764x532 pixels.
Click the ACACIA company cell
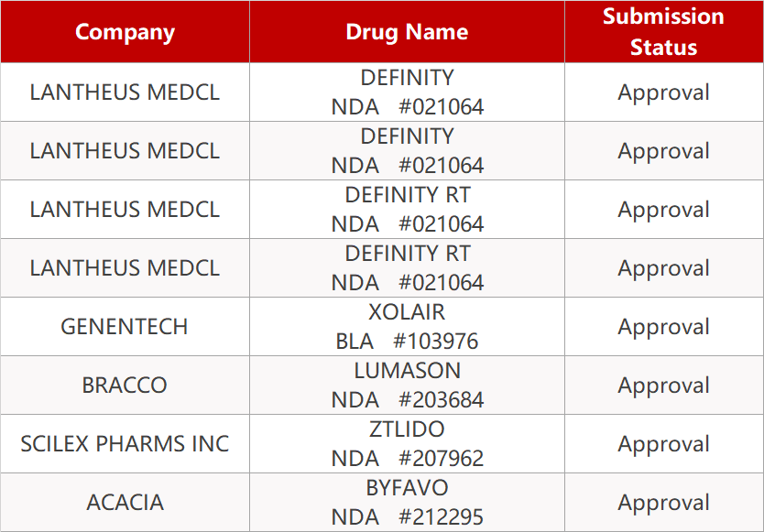click(125, 503)
